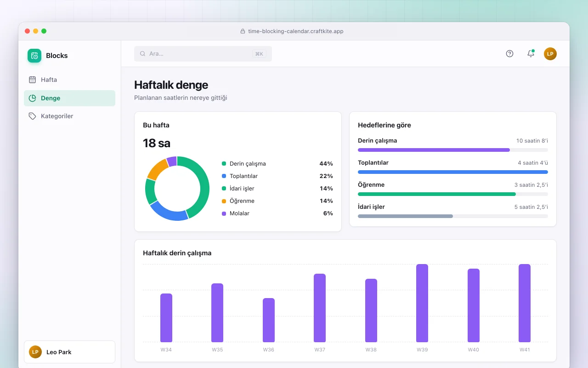The height and width of the screenshot is (368, 588).
Task: Click the Toplantılar blue progress bar
Action: click(x=452, y=172)
